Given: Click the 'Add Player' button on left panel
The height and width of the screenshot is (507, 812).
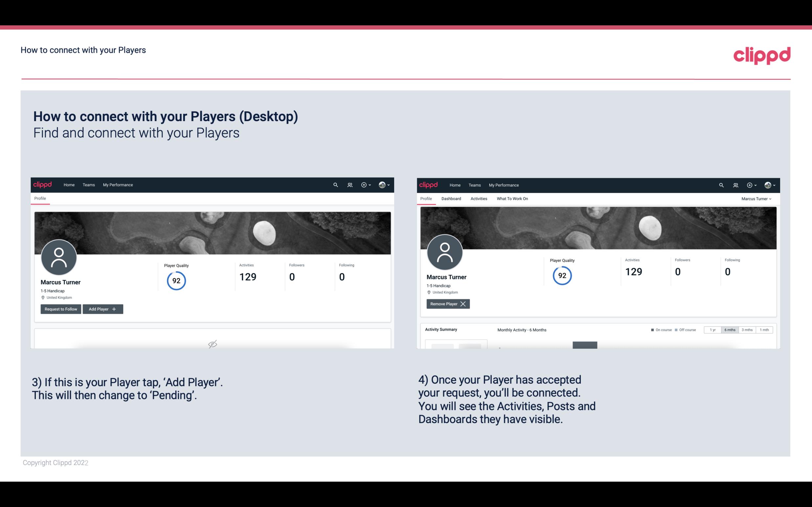Looking at the screenshot, I should pos(103,308).
